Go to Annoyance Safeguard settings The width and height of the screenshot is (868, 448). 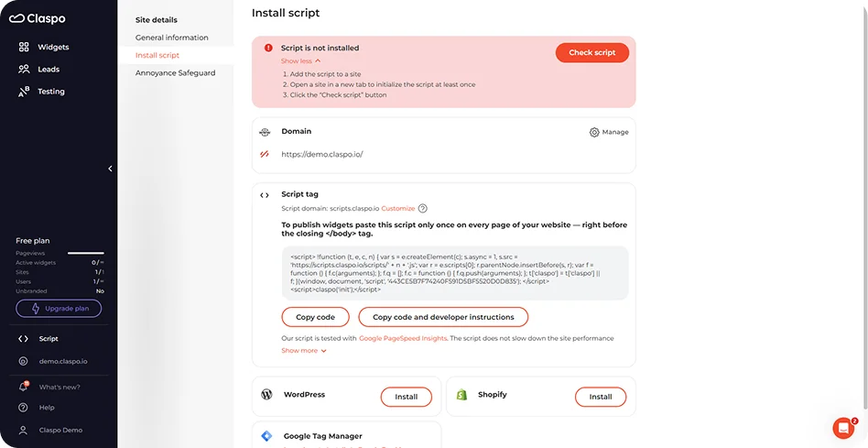tap(175, 72)
